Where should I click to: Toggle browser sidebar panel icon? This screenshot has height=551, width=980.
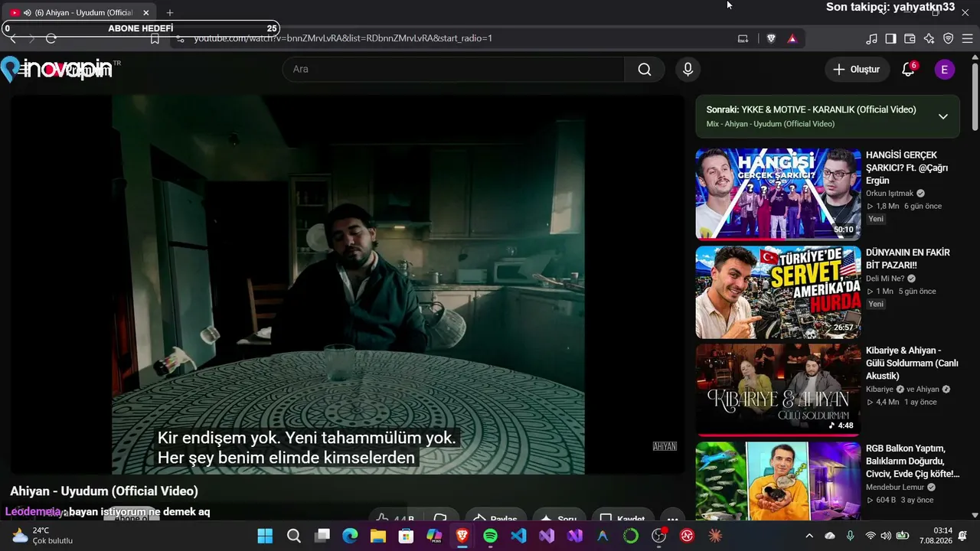pyautogui.click(x=890, y=38)
